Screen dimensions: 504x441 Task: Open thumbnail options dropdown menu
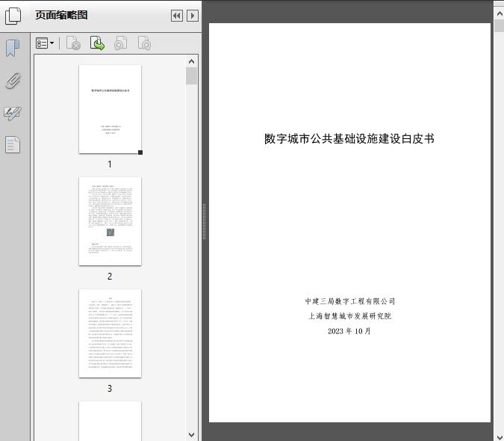click(45, 43)
